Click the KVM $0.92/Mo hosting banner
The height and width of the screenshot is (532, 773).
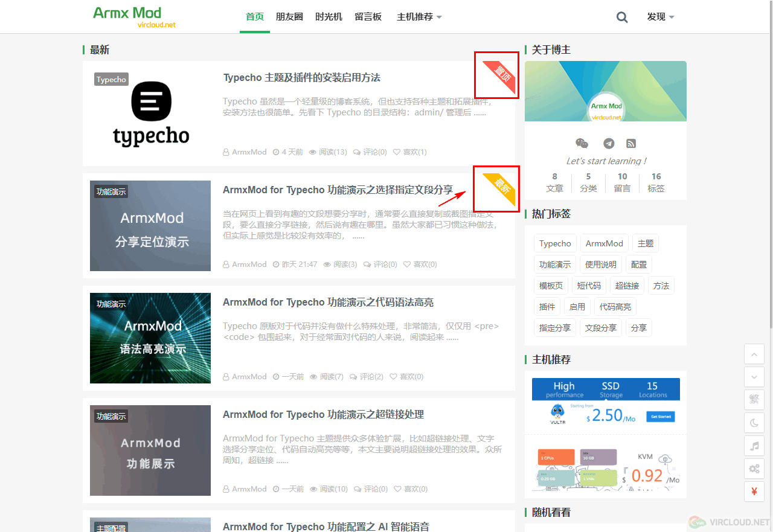tap(606, 468)
